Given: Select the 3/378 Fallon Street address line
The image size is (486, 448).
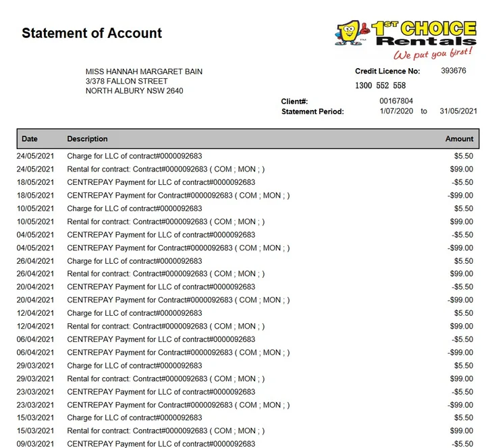Looking at the screenshot, I should (x=126, y=81).
